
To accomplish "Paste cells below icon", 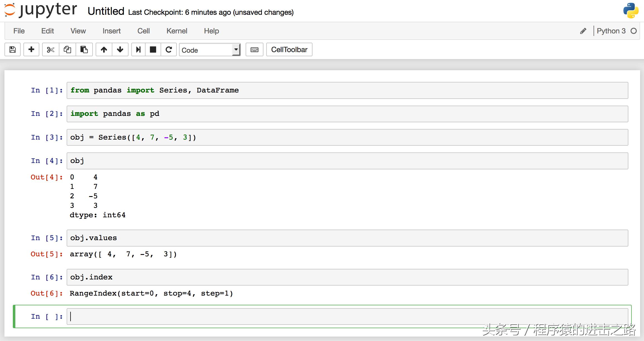I will click(84, 50).
